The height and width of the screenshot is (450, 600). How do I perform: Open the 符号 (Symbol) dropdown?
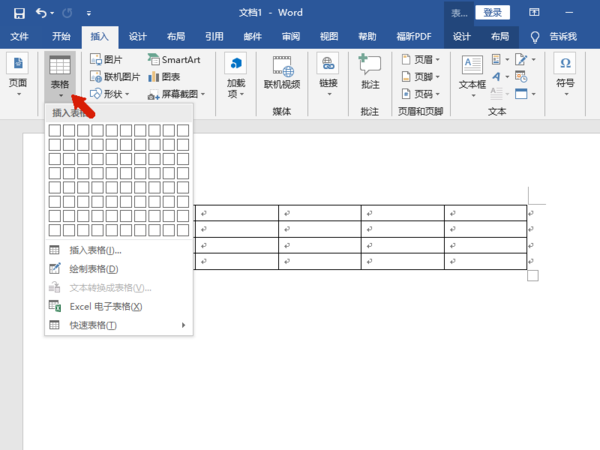point(565,75)
